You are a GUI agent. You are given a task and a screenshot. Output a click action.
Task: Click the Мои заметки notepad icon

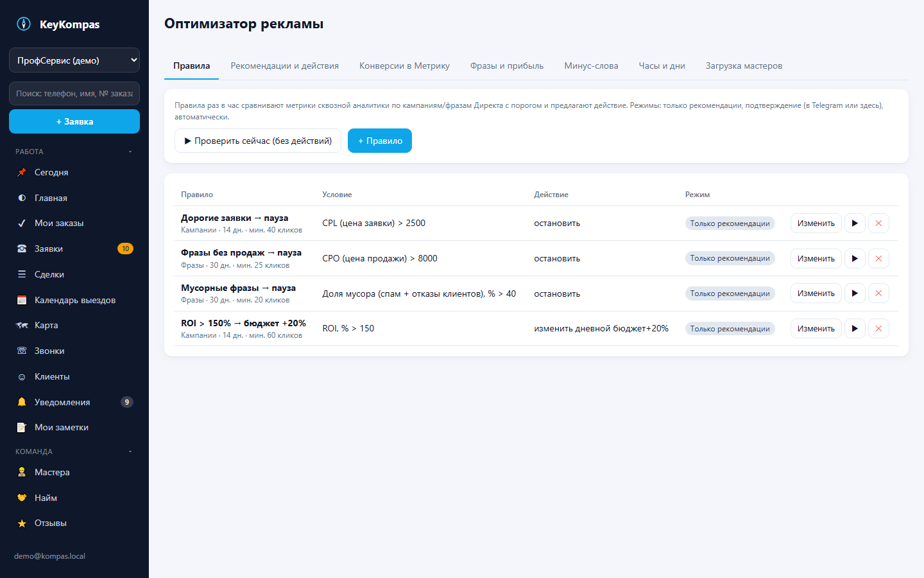click(22, 427)
